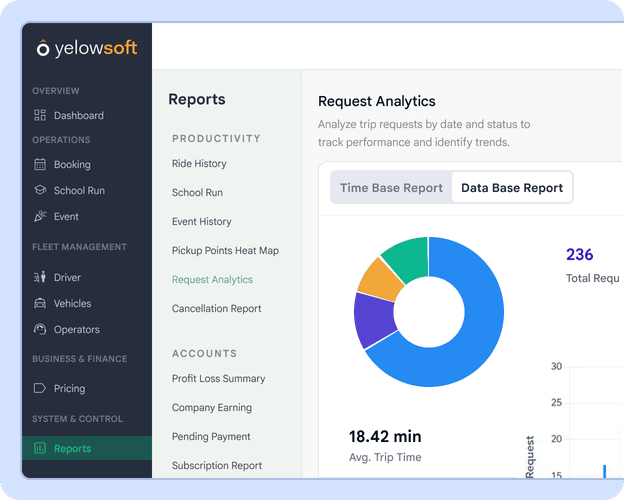Open the Ride History report
624x500 pixels.
[199, 163]
